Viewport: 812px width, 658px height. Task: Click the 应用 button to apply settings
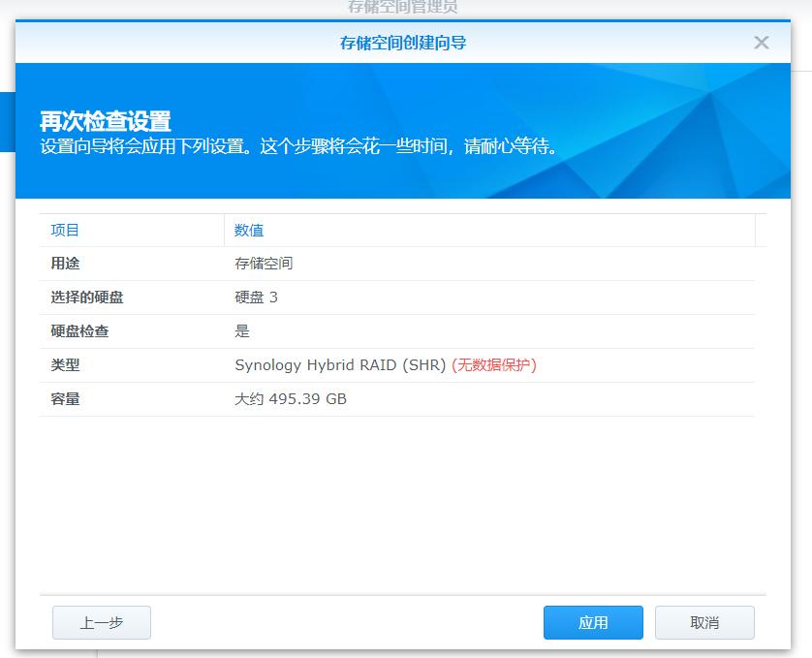click(x=593, y=623)
